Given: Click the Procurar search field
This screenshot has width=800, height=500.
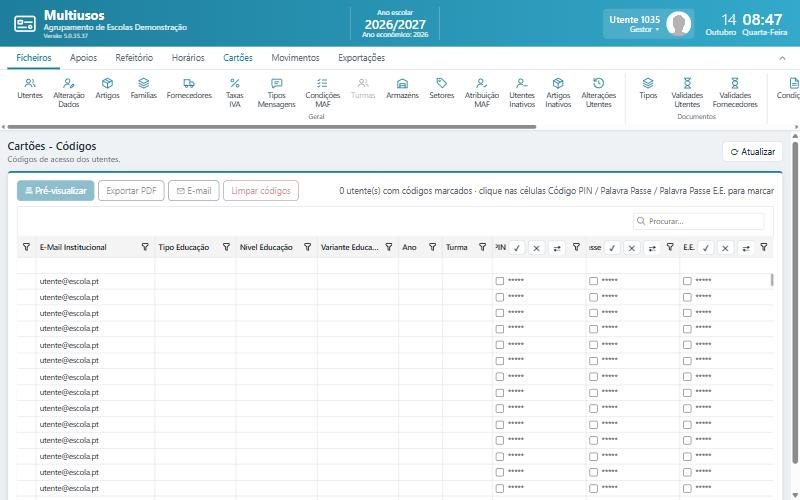Looking at the screenshot, I should coord(698,221).
